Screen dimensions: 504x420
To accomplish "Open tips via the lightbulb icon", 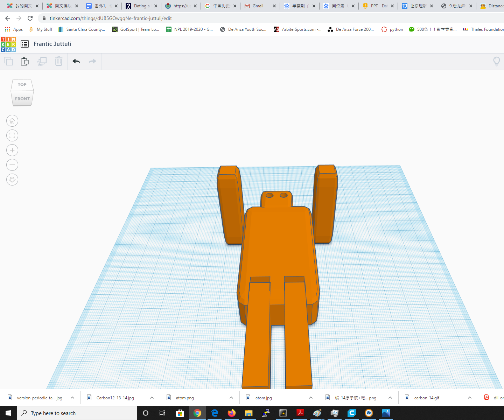I will tap(496, 61).
